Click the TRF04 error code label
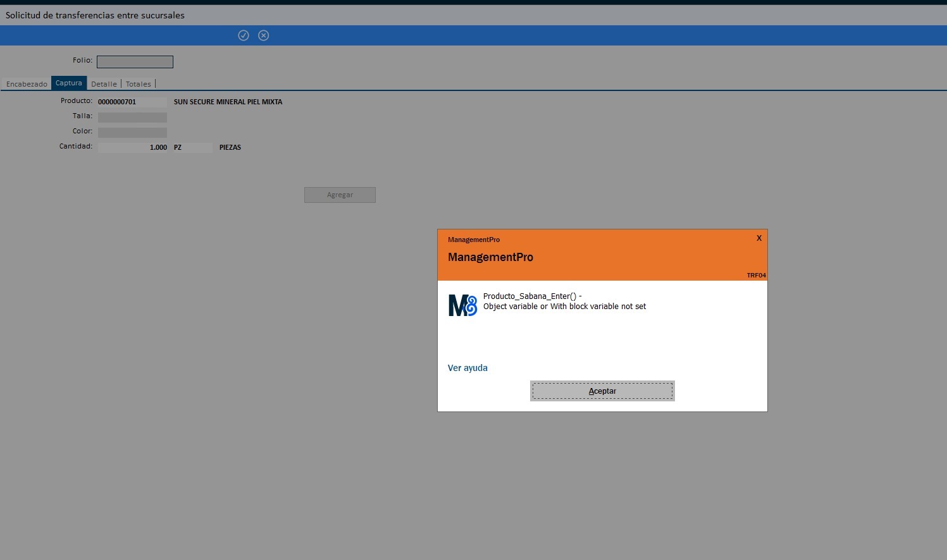 (756, 276)
